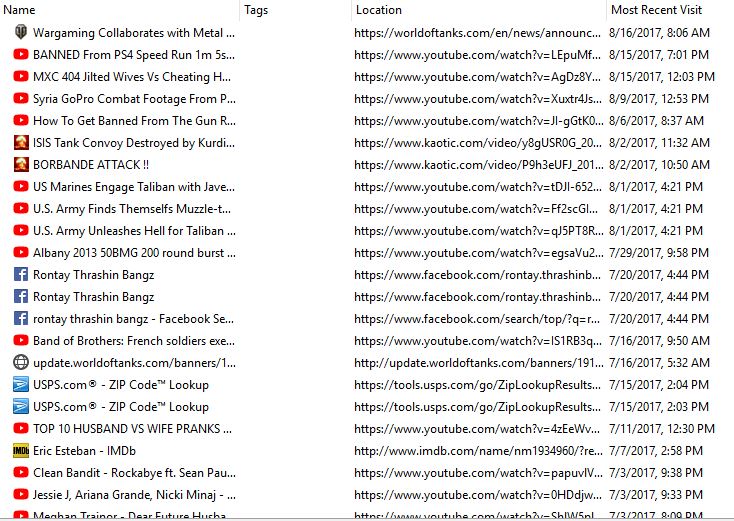Select Jessie J, Ariana Grande, Nicki Minaj title
The height and width of the screenshot is (521, 734).
tap(134, 495)
